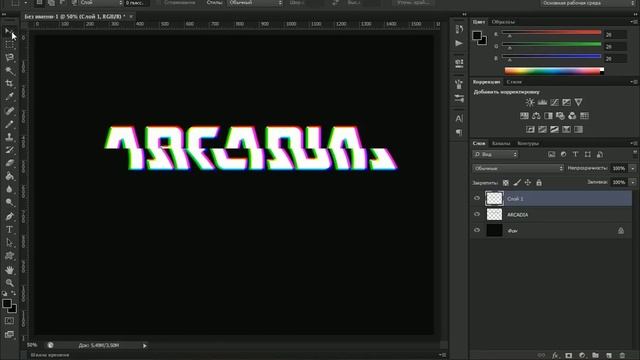The image size is (640, 360).
Task: Pick a color from the spectrum ramp
Action: point(553,71)
